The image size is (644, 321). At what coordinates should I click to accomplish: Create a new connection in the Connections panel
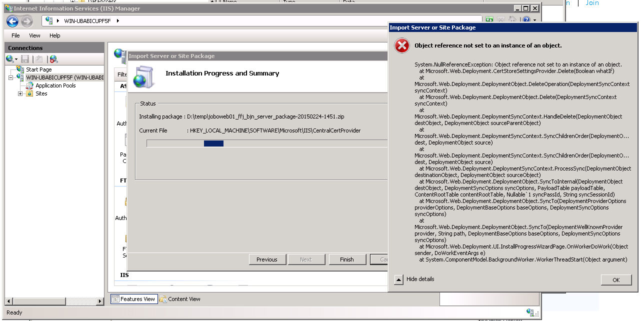(x=8, y=58)
